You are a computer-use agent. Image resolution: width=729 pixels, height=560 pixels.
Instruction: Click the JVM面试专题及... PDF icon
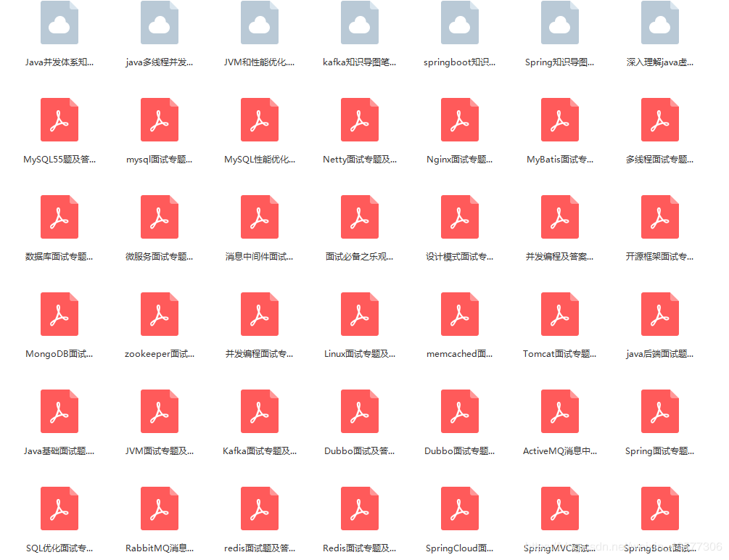tap(160, 411)
